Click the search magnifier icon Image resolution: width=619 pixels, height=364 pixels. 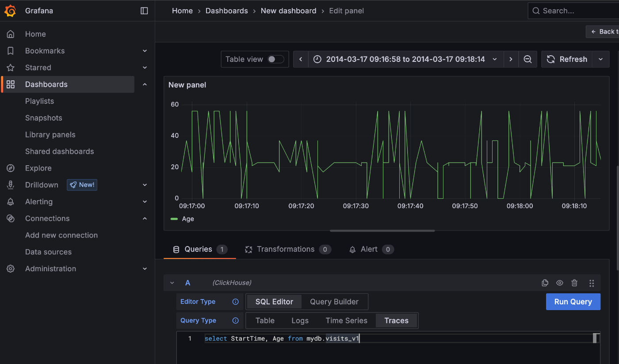(536, 11)
